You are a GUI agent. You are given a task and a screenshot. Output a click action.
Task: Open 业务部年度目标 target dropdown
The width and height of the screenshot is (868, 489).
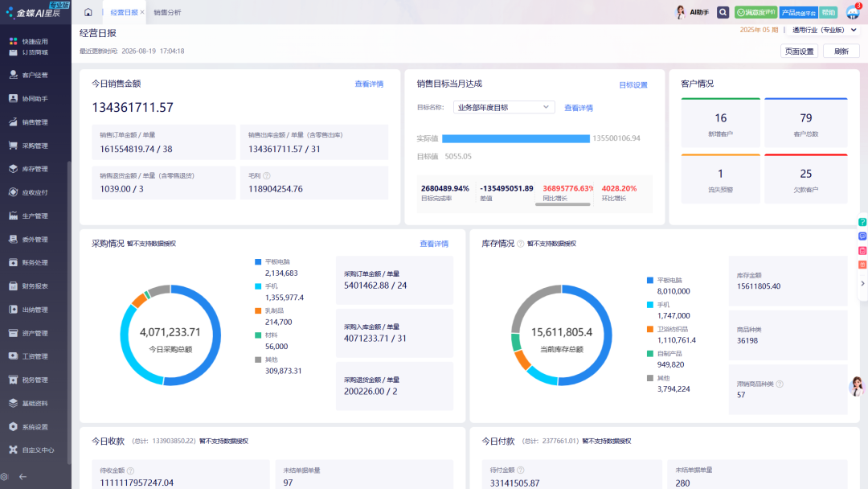(x=503, y=108)
